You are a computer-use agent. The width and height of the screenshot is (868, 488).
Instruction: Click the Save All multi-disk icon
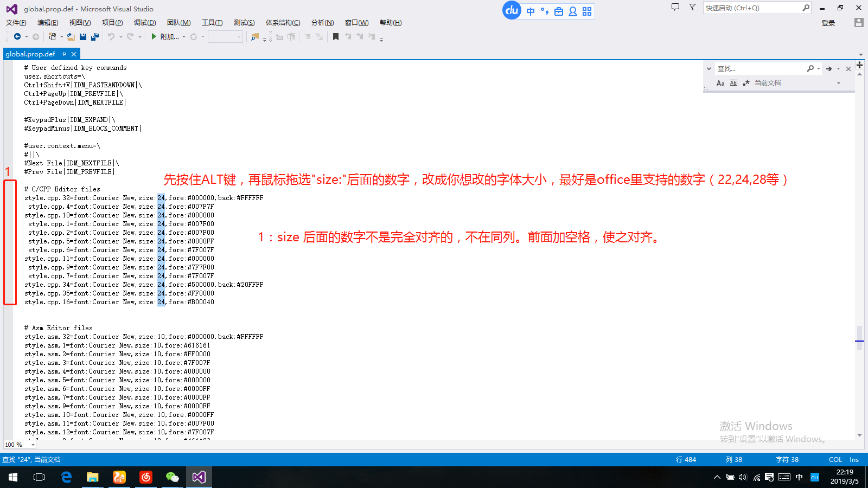(95, 36)
